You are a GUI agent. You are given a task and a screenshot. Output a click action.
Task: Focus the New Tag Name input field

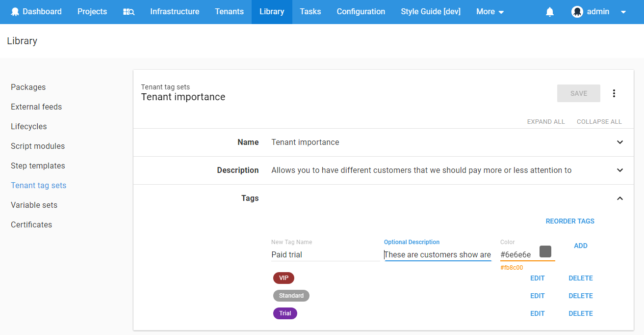pos(325,254)
